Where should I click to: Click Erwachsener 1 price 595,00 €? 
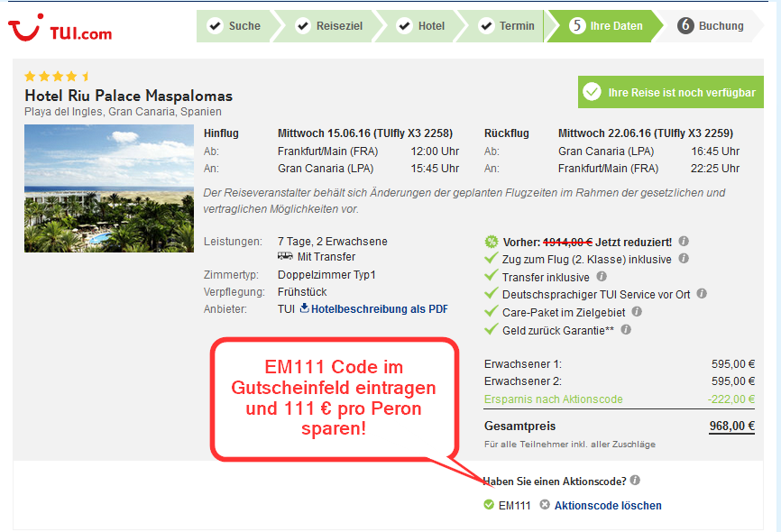733,364
